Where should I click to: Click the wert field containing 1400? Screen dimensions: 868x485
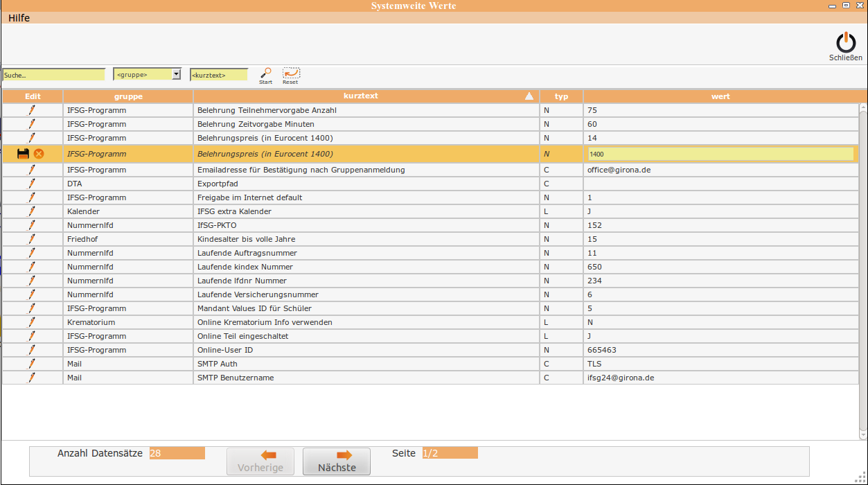[x=720, y=154]
